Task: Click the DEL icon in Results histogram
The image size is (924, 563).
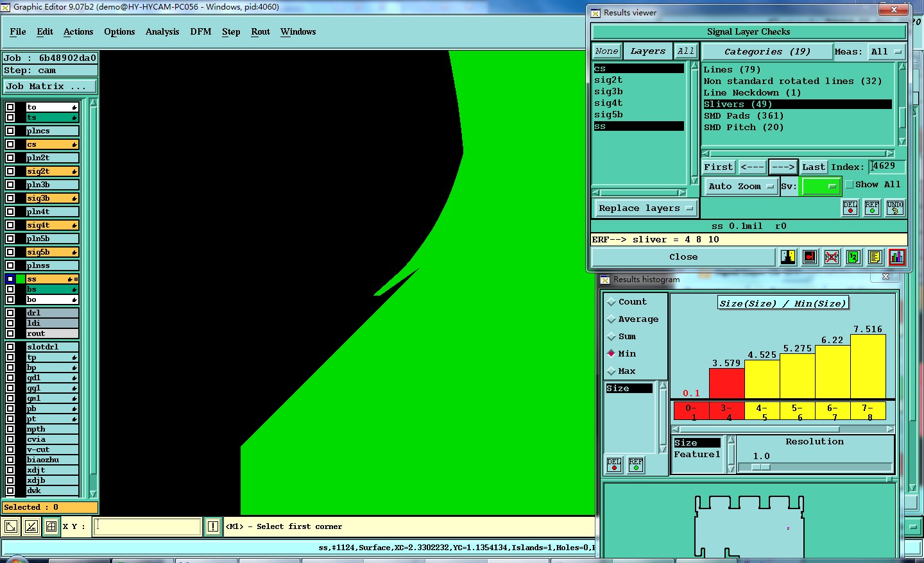Action: click(x=614, y=464)
